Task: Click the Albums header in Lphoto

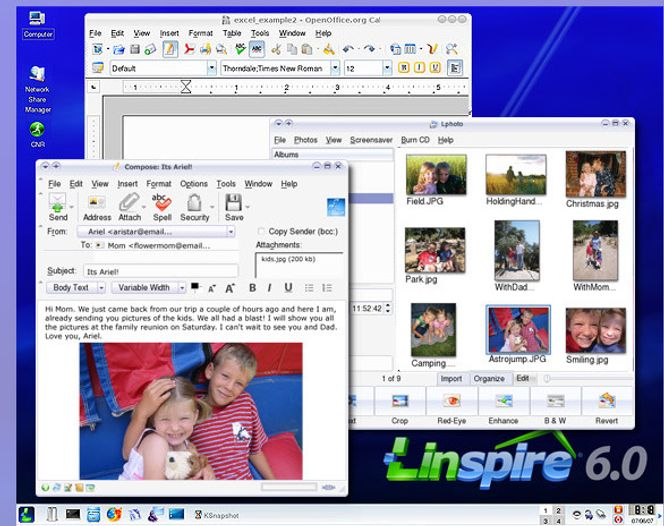Action: [332, 155]
